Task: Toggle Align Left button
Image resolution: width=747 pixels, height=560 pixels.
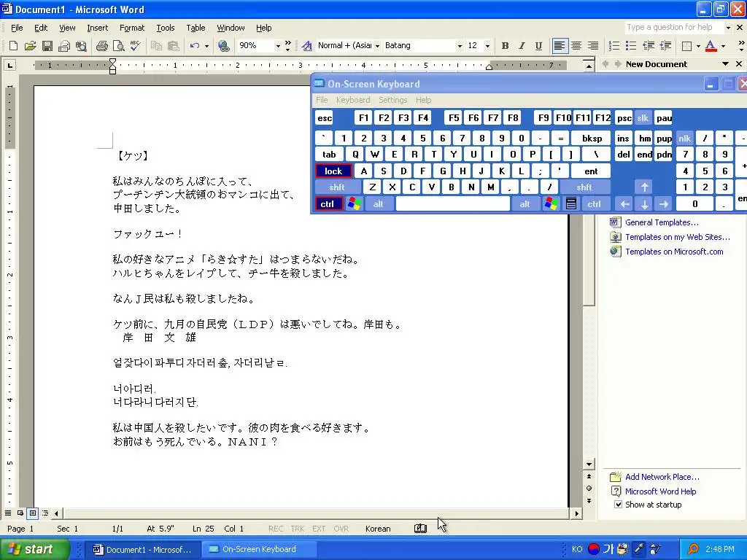Action: click(x=560, y=46)
